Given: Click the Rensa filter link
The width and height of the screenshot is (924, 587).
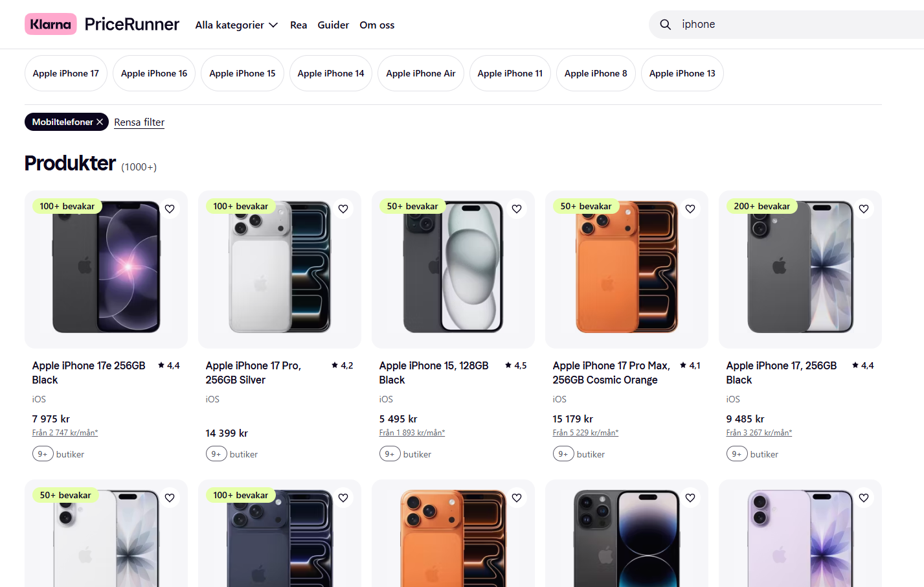Looking at the screenshot, I should tap(139, 122).
